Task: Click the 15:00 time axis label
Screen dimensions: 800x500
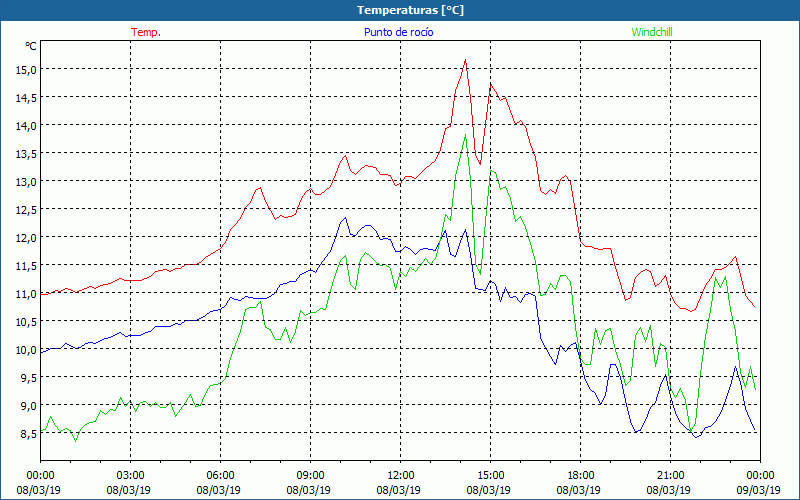Action: [x=490, y=476]
